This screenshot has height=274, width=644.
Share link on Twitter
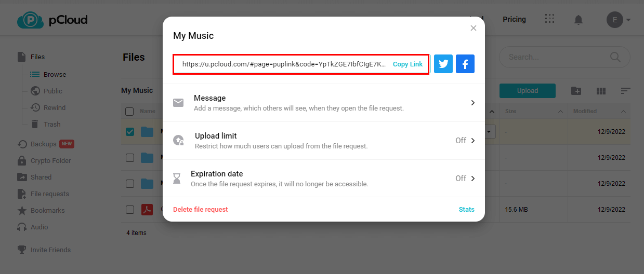click(x=443, y=64)
